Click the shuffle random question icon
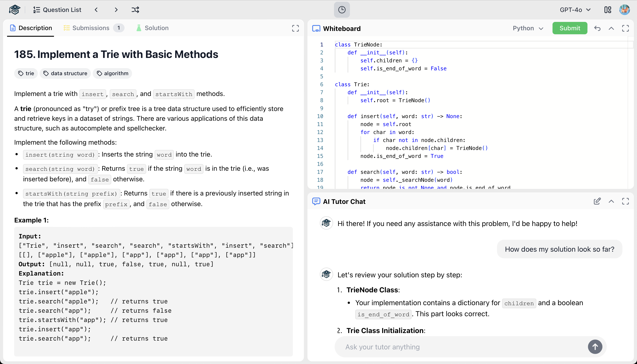 pyautogui.click(x=135, y=10)
